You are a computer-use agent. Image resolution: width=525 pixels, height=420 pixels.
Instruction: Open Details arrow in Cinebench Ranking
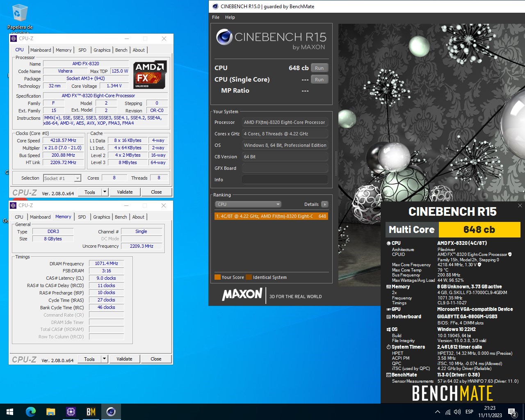(x=324, y=204)
